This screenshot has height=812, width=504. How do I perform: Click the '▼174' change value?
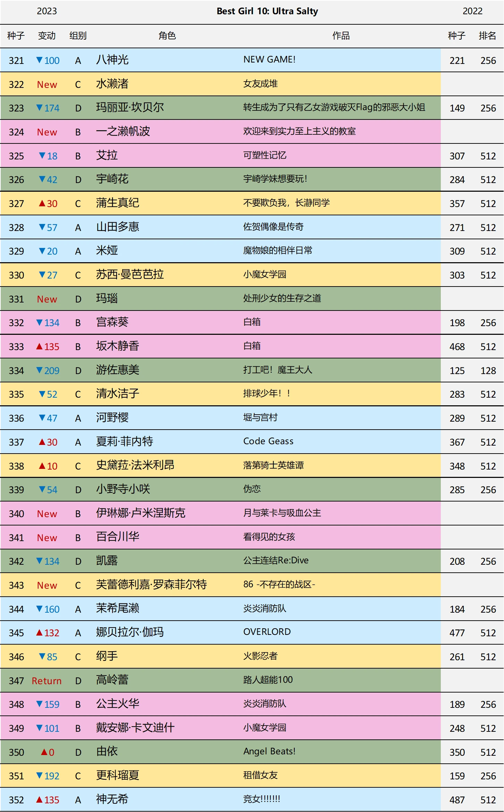pyautogui.click(x=48, y=108)
